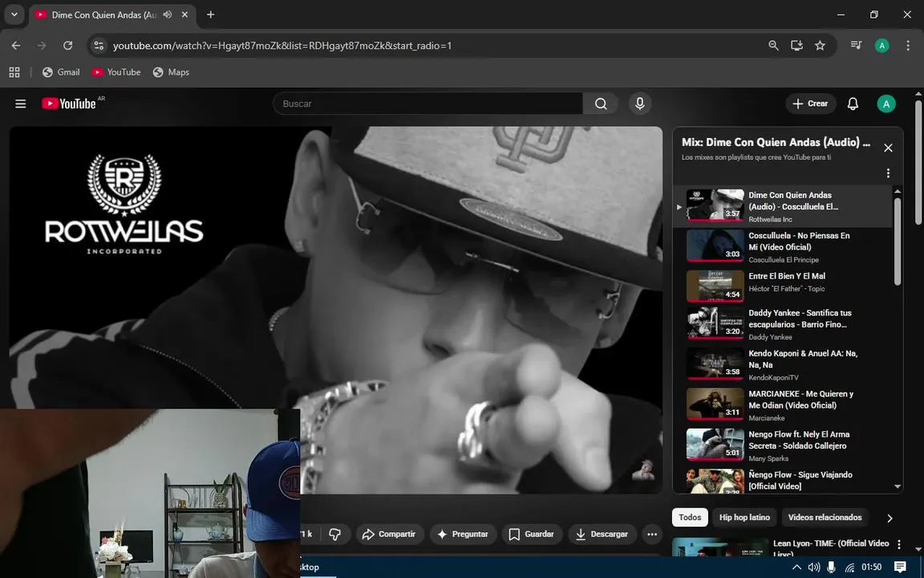Play Ñengo Flow - Sigue Viajando
The width and height of the screenshot is (924, 578).
coord(783,480)
